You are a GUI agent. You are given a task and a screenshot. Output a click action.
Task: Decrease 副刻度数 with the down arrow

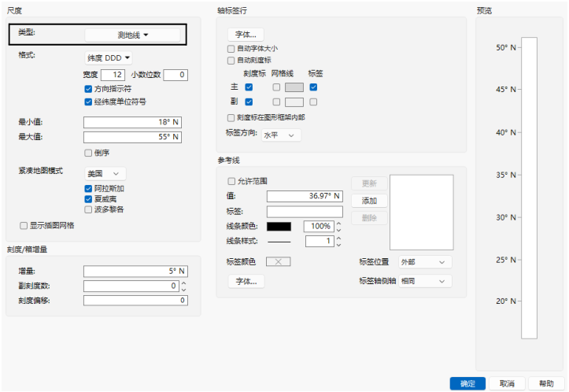(183, 290)
